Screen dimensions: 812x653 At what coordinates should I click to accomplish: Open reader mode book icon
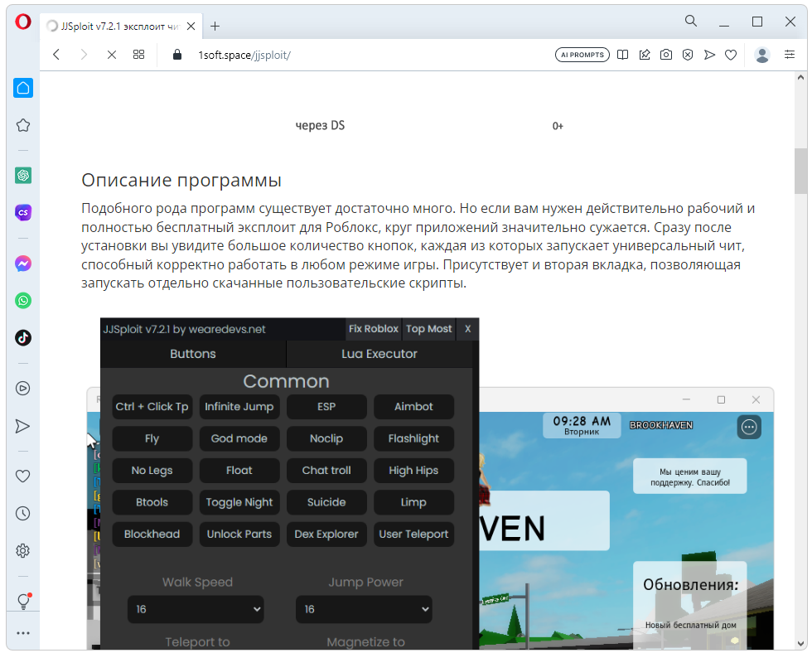pos(622,55)
